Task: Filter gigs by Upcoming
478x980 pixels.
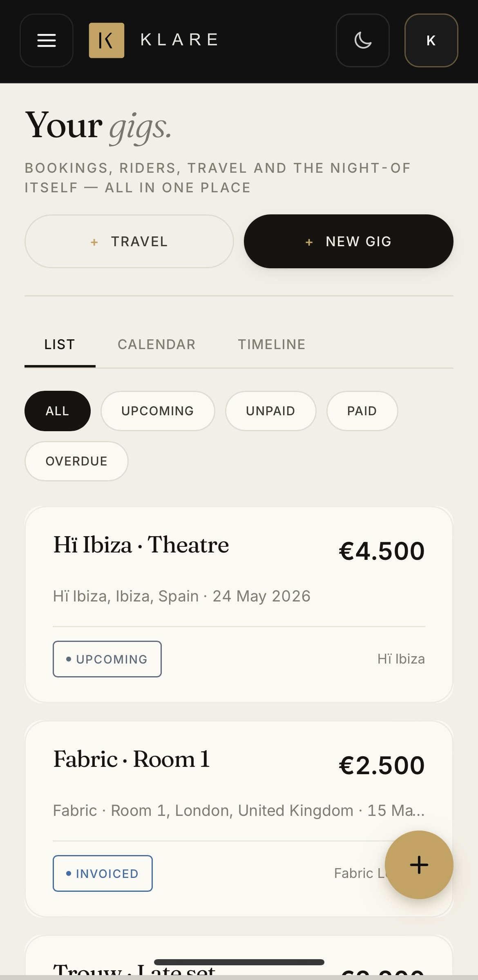Action: (x=158, y=411)
